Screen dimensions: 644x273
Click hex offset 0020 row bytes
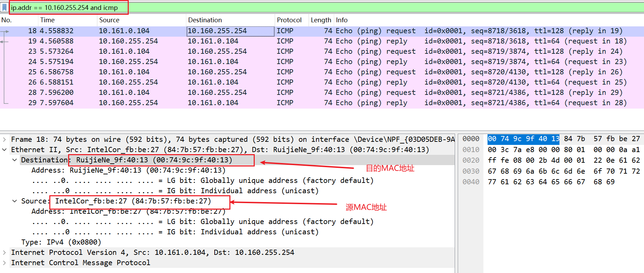(564, 160)
